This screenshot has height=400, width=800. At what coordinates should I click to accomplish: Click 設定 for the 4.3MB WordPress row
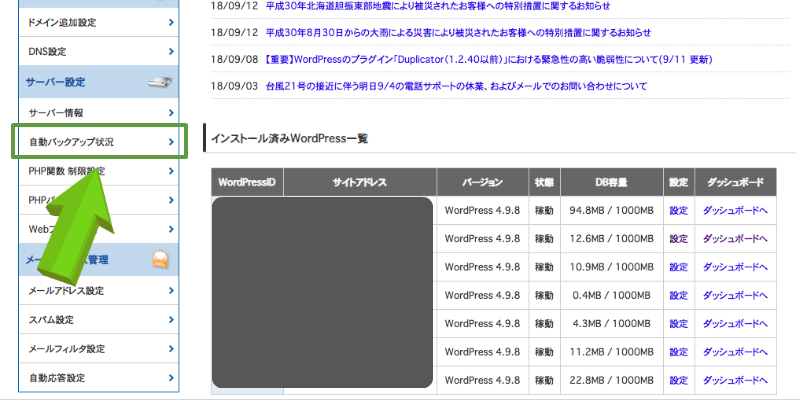pos(679,323)
